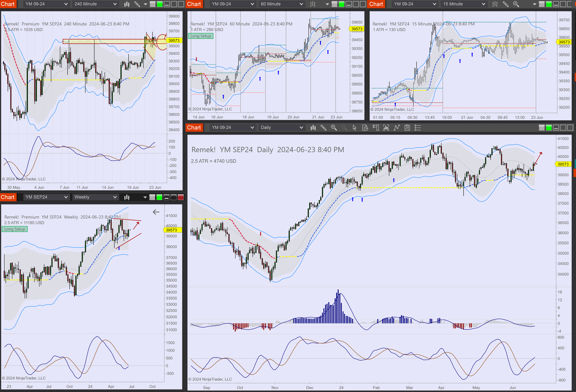
Task: Open Indicators on the 60 Minute chart
Action: [x=313, y=4]
